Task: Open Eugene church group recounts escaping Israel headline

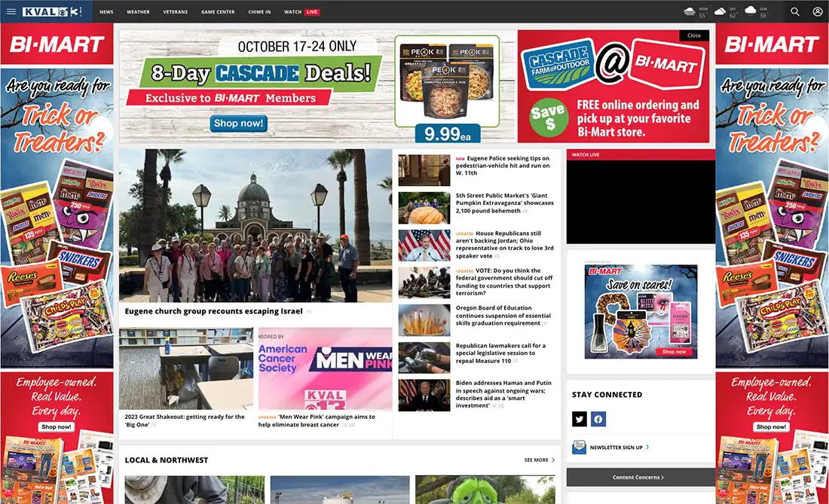Action: (213, 311)
